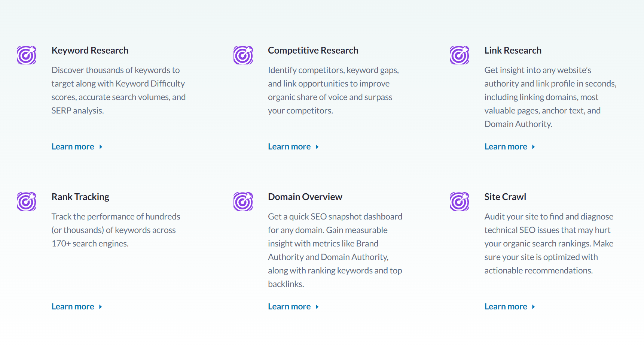
Task: Select the Site Crawl heading
Action: pyautogui.click(x=505, y=197)
